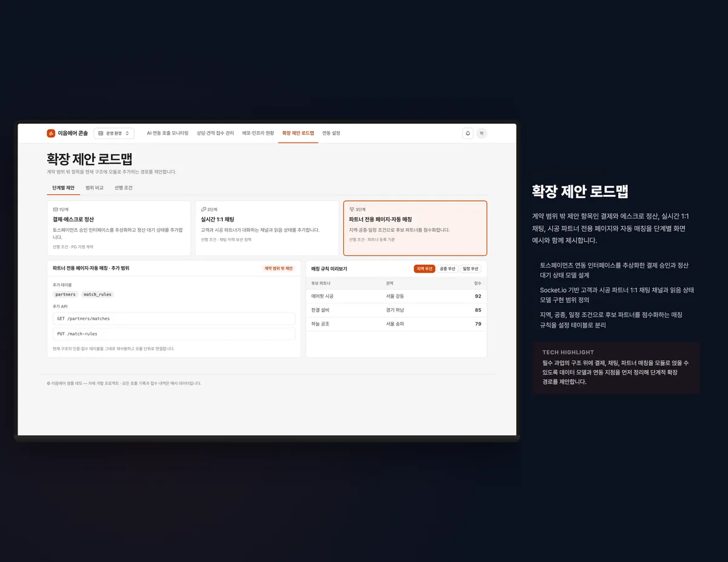
Task: Select the 지역 우선 matching rule
Action: pos(425,268)
